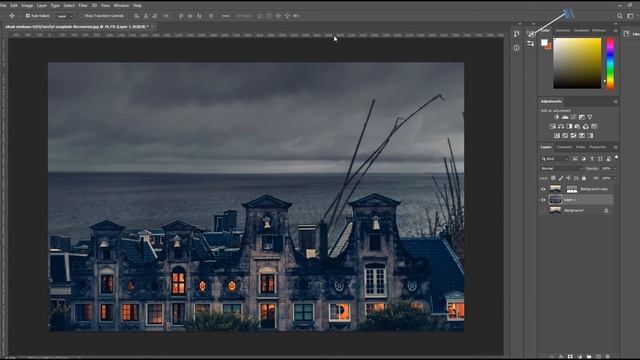Open the Image menu

click(x=27, y=6)
